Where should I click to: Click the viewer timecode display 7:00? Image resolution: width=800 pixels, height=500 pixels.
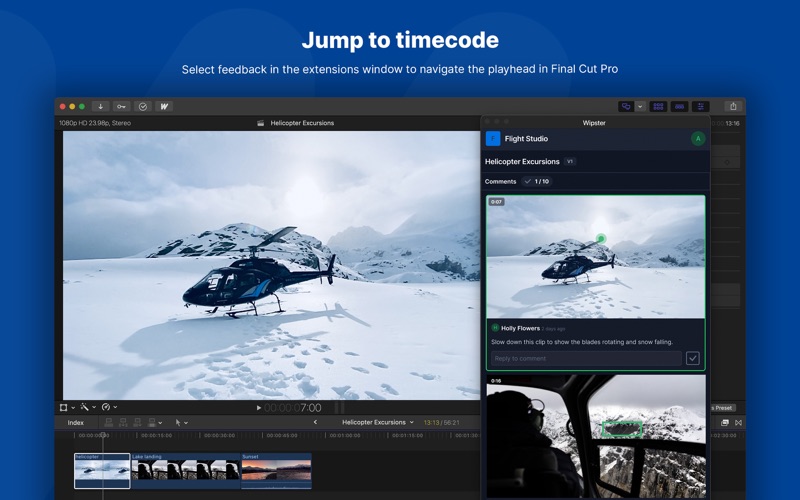point(293,408)
